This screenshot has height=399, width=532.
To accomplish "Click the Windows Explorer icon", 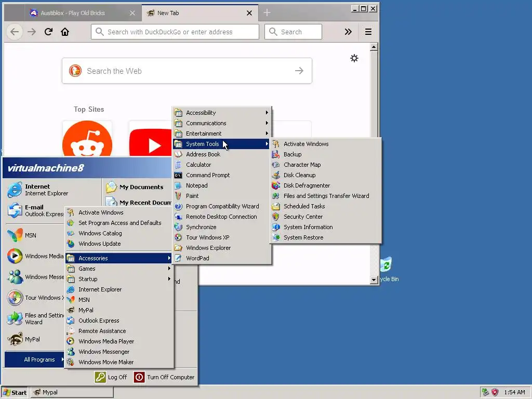I will (178, 248).
